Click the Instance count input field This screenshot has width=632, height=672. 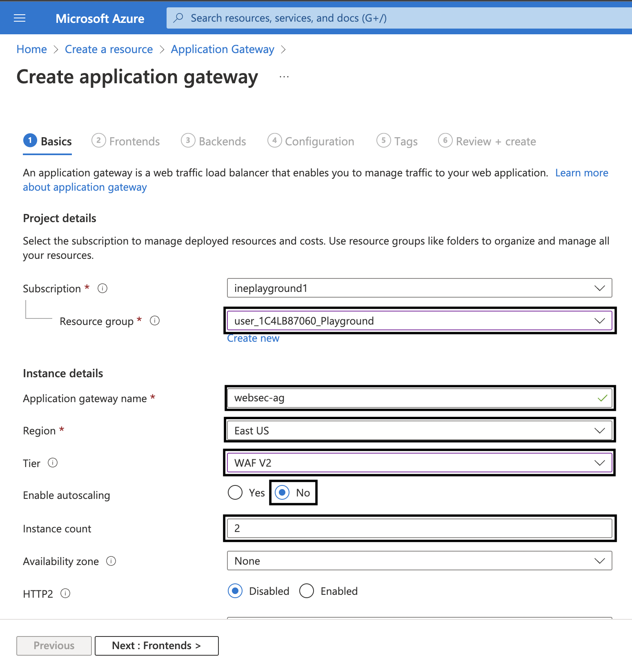coord(419,528)
